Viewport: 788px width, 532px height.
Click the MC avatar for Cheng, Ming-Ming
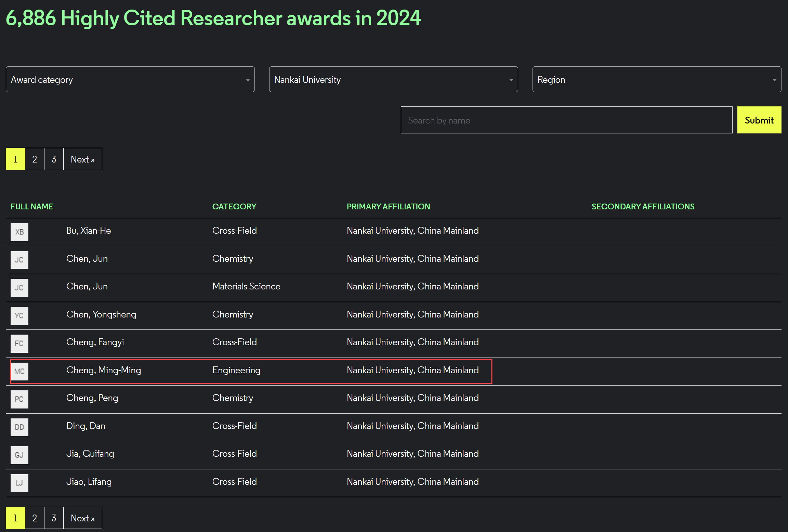tap(19, 371)
